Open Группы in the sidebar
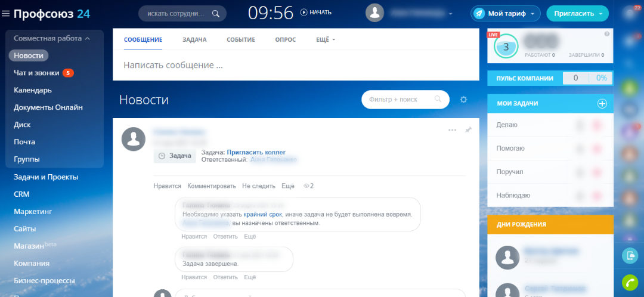 [27, 159]
